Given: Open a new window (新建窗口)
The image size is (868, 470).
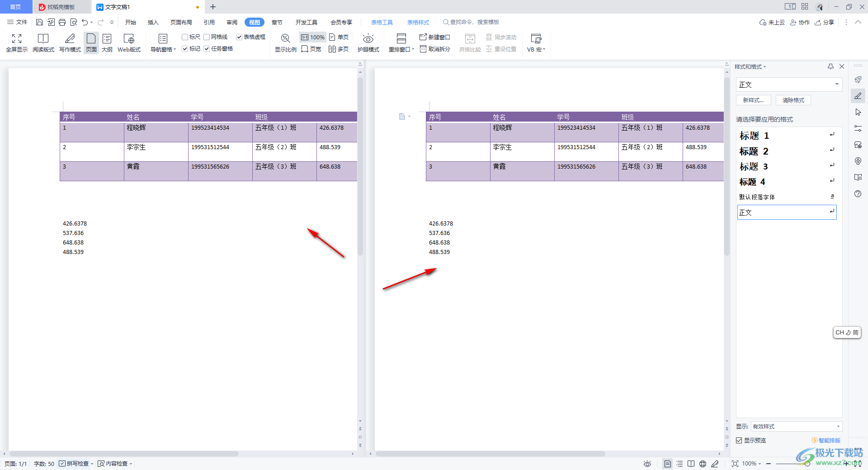Looking at the screenshot, I should coord(435,37).
